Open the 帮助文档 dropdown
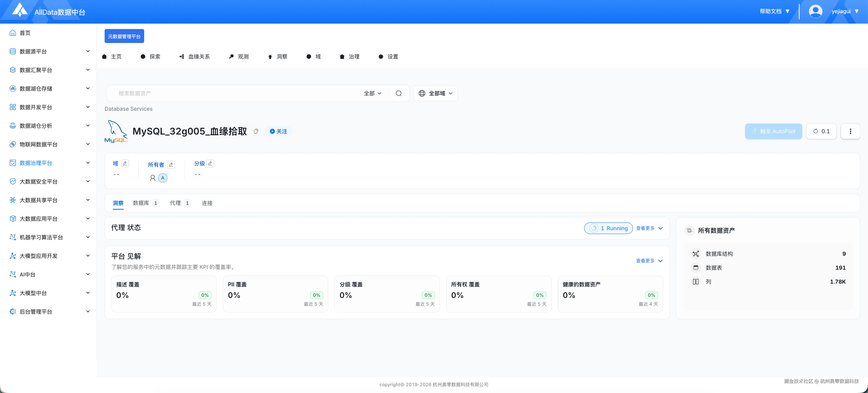 point(774,11)
